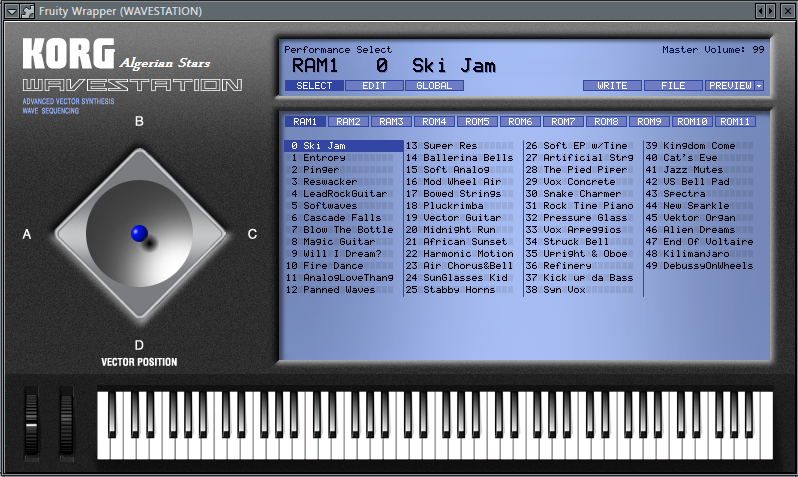This screenshot has height=477, width=798.
Task: Click the SELECT mode button
Action: tap(314, 86)
